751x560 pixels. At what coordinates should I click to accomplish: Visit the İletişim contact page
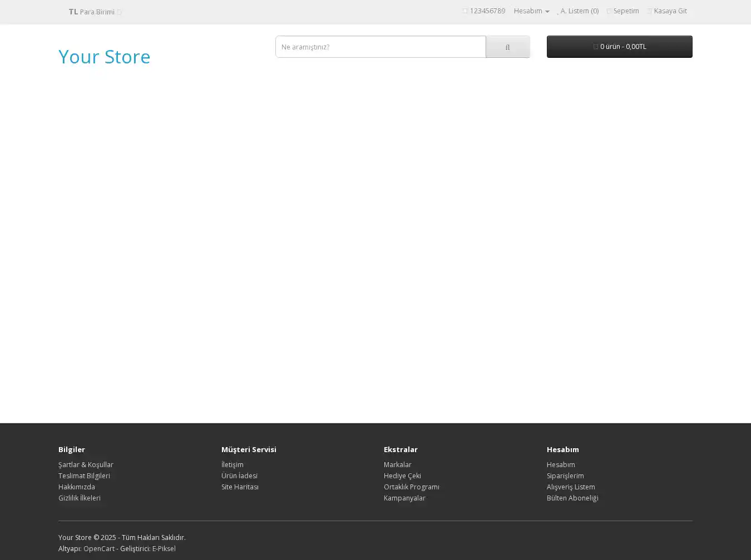pyautogui.click(x=232, y=465)
